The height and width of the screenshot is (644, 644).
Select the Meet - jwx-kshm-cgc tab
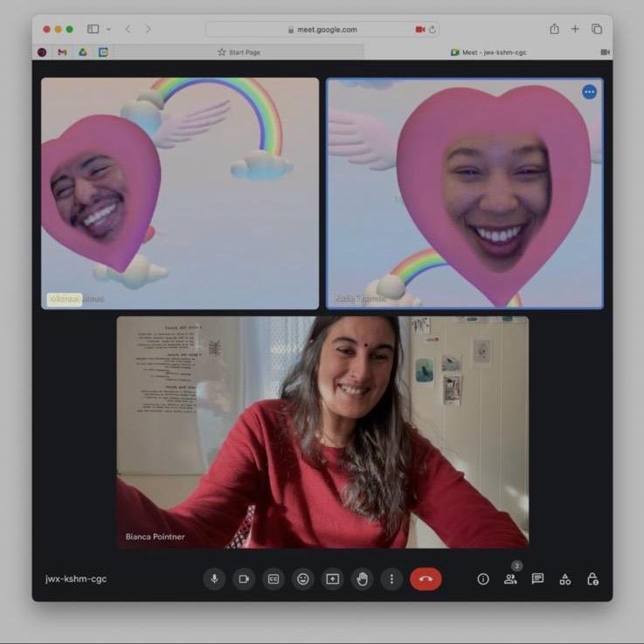pyautogui.click(x=488, y=52)
